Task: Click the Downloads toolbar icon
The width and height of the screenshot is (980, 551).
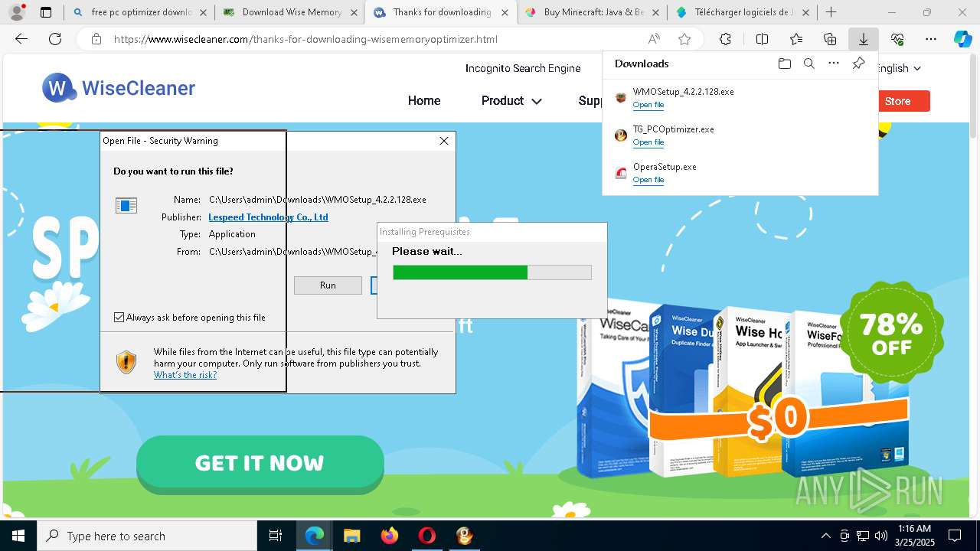Action: pyautogui.click(x=864, y=40)
